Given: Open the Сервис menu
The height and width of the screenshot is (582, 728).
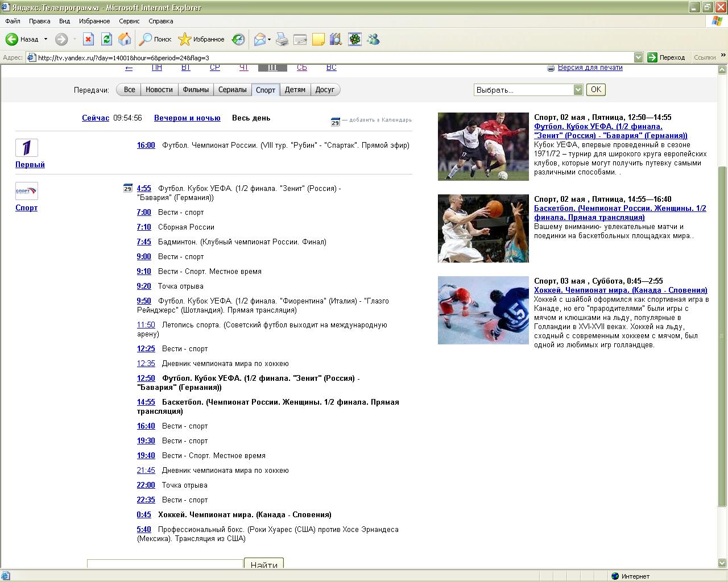Looking at the screenshot, I should 129,21.
